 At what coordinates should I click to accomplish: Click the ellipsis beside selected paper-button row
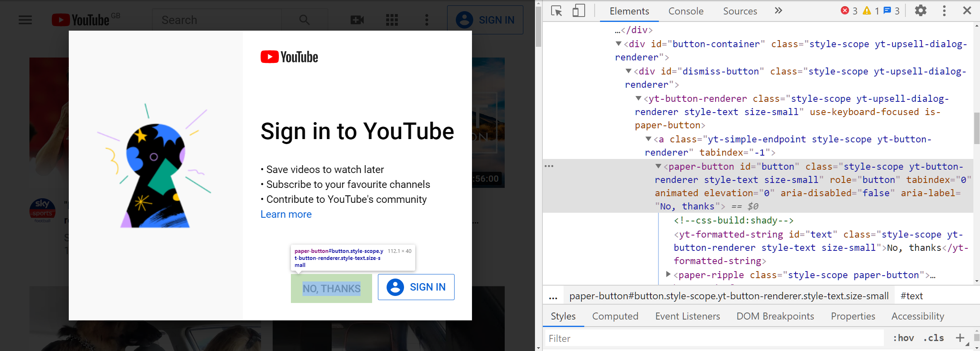(x=549, y=166)
